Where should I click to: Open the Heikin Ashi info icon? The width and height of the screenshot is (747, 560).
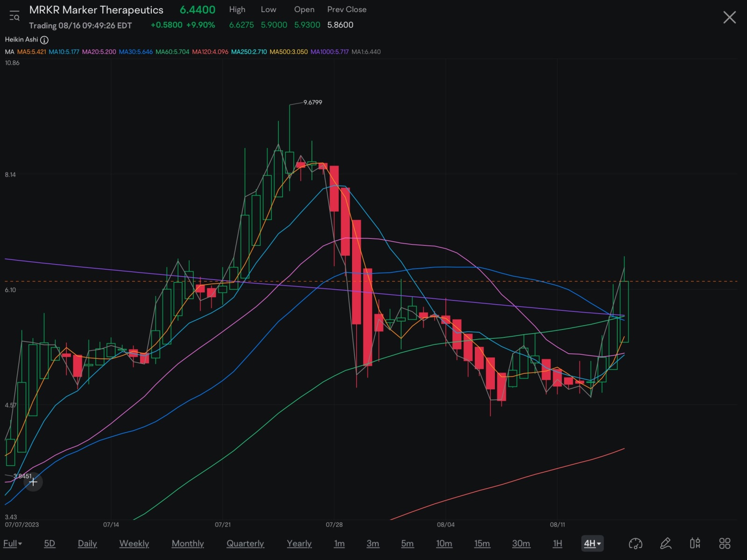[44, 40]
